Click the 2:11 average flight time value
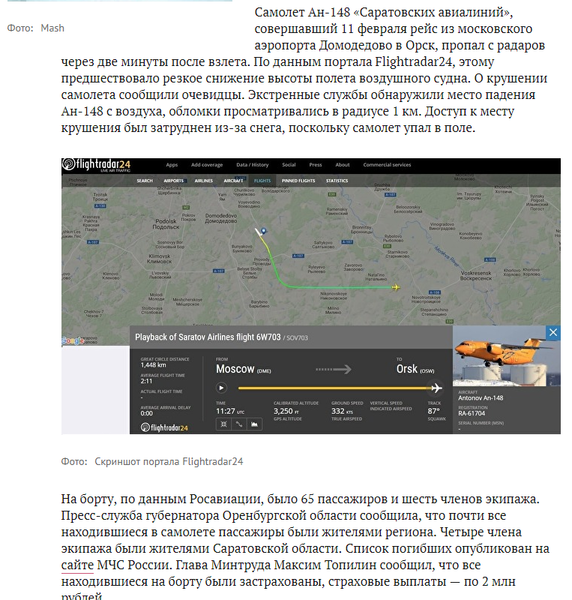This screenshot has width=572, height=600. (x=146, y=382)
